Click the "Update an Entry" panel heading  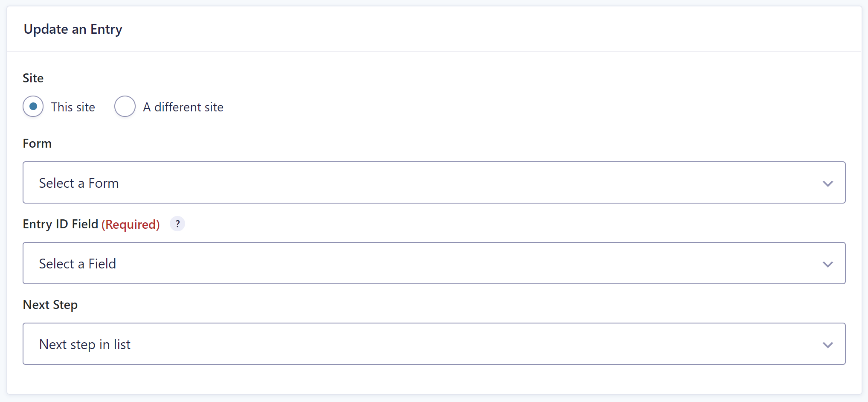[73, 29]
